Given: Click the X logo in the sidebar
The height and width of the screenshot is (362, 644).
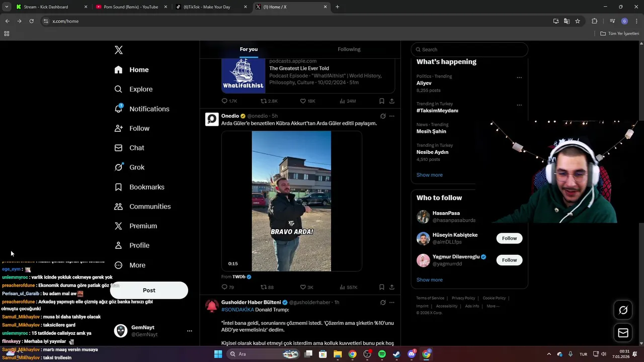Looking at the screenshot, I should [x=119, y=50].
